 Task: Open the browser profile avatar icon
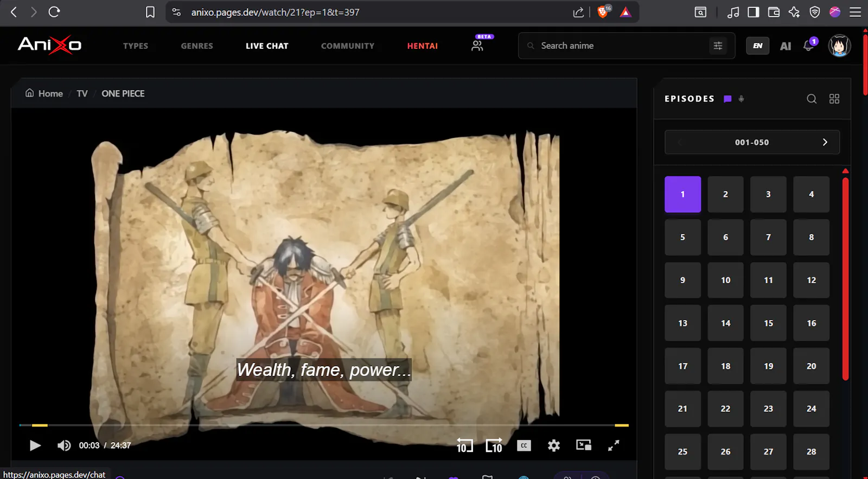(835, 12)
